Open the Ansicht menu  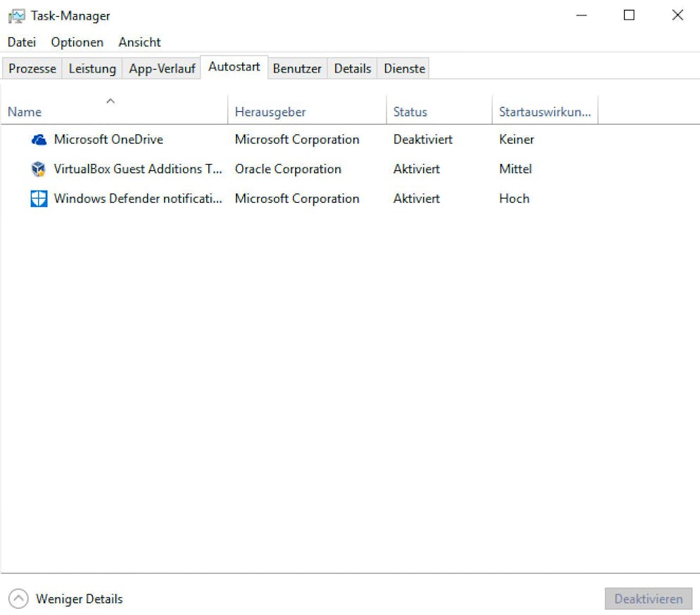[x=139, y=42]
